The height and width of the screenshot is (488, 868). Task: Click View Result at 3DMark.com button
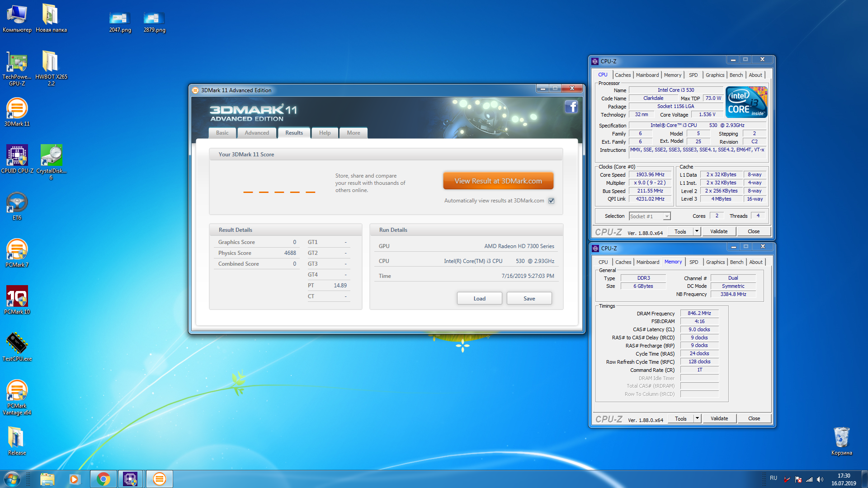pos(498,181)
